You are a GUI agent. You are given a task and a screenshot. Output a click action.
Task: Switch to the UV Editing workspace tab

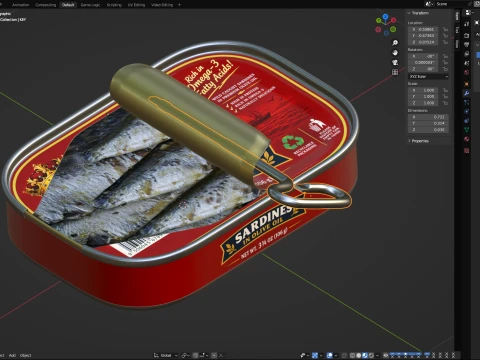(x=136, y=5)
